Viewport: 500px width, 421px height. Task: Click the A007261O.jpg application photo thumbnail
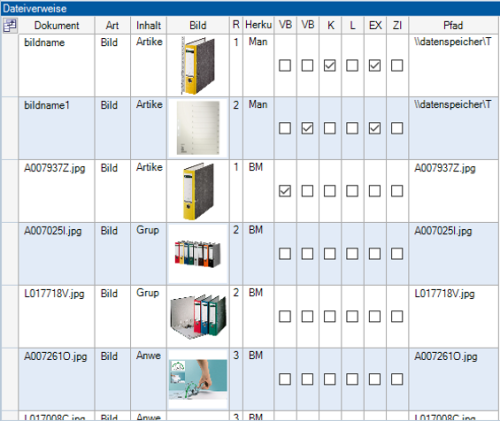198,379
